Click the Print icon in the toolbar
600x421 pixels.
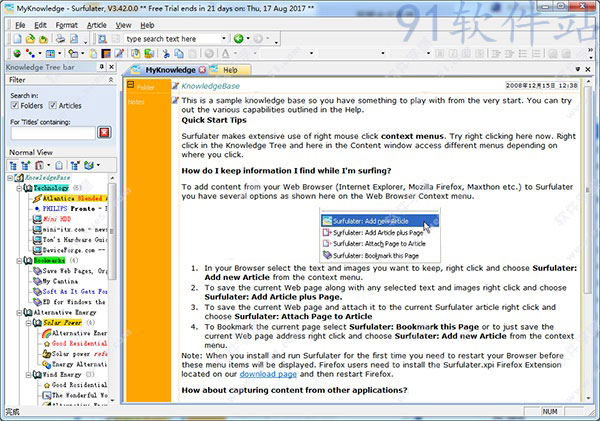click(59, 38)
